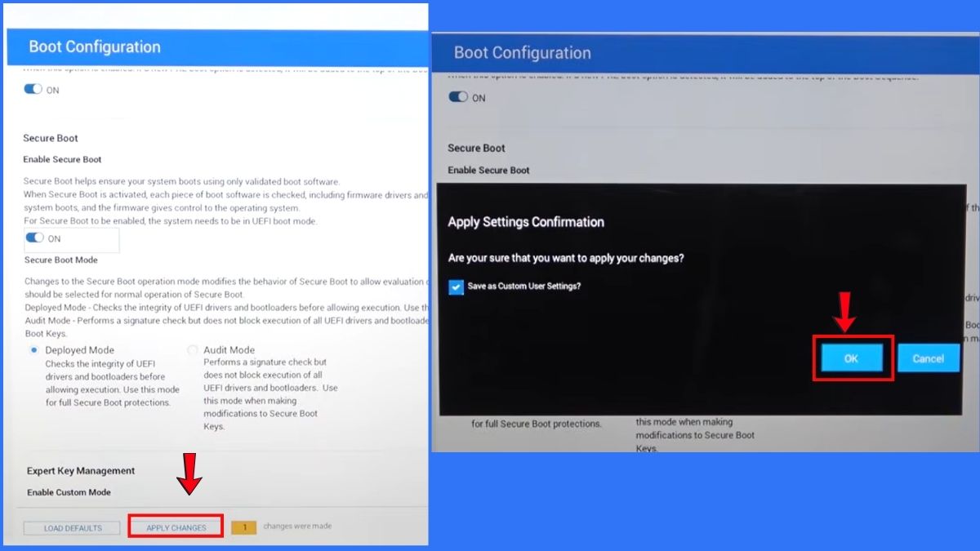
Task: Click LOAD DEFAULTS button
Action: (x=73, y=528)
